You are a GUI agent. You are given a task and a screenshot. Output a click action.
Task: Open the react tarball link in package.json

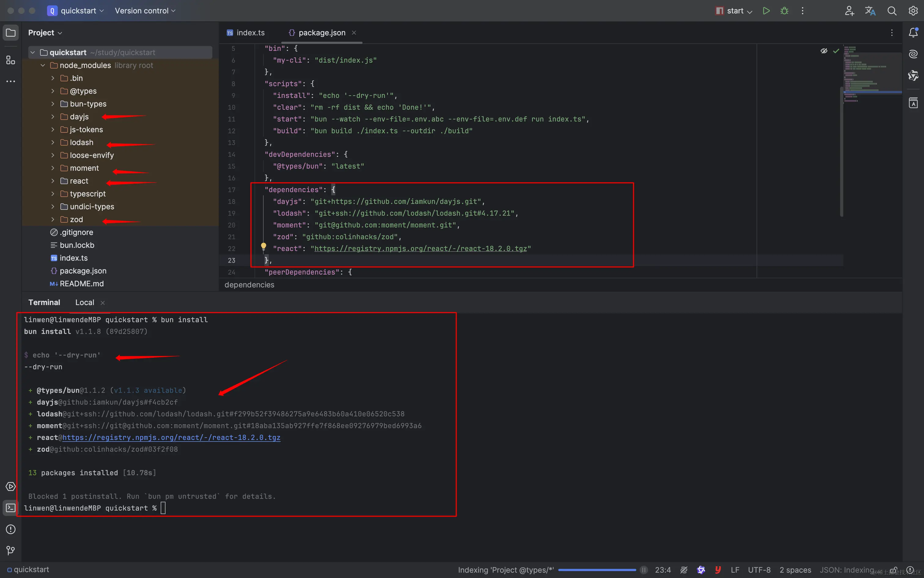[420, 248]
